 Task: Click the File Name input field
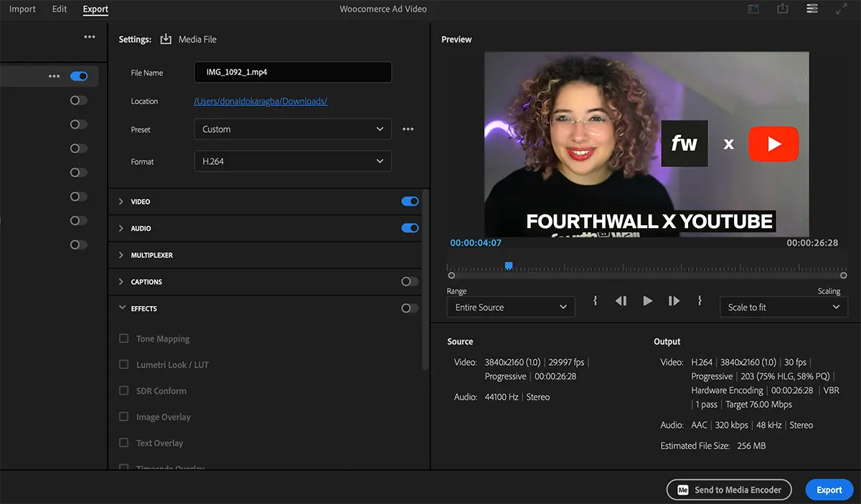point(293,72)
